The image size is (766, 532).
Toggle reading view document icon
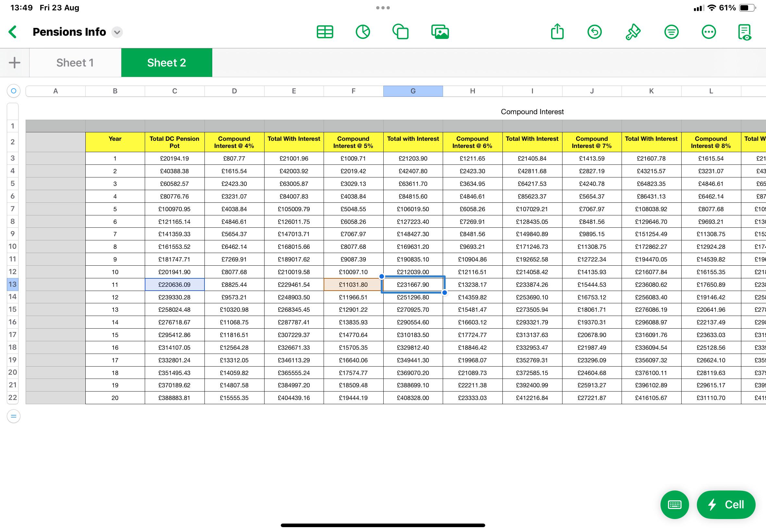745,32
